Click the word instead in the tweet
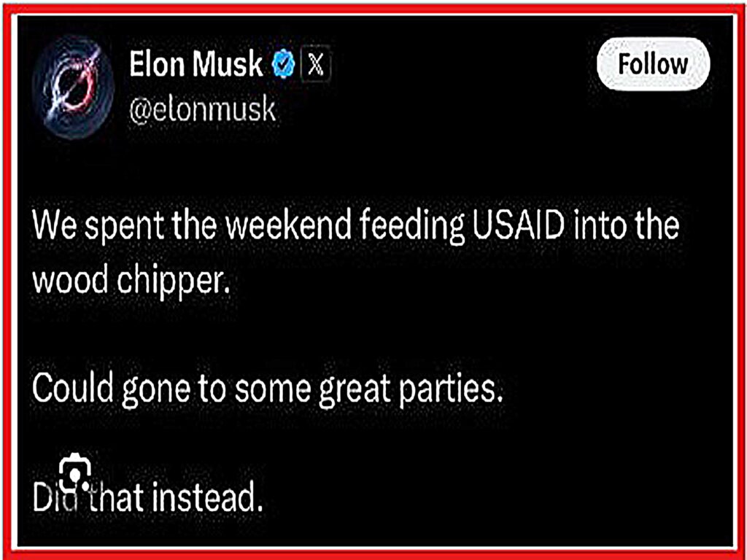 click(x=208, y=497)
